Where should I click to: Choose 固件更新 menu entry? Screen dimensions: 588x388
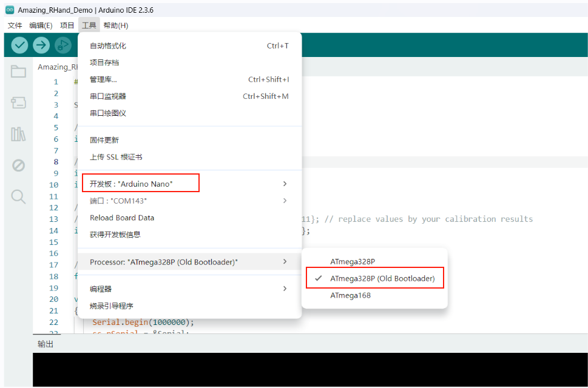[x=189, y=139]
